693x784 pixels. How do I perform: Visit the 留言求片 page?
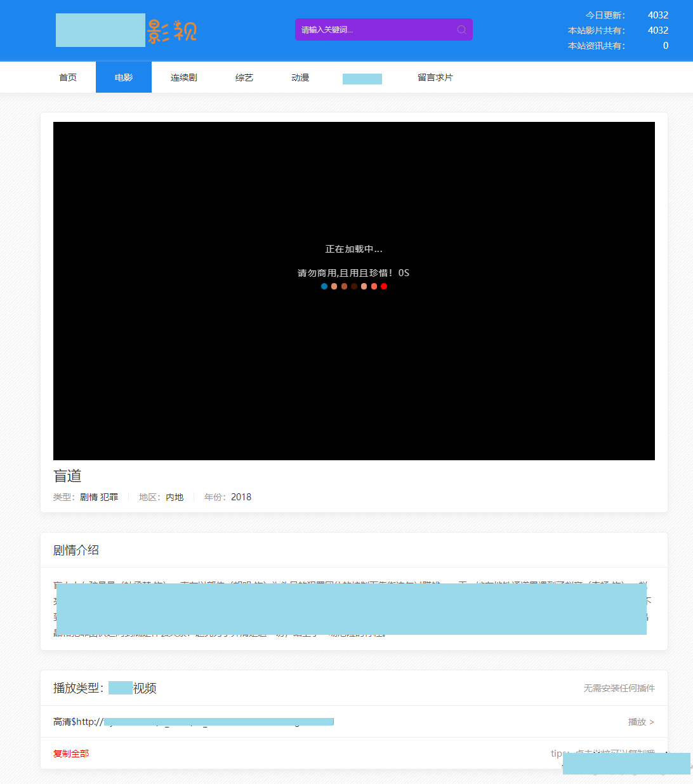(x=435, y=77)
